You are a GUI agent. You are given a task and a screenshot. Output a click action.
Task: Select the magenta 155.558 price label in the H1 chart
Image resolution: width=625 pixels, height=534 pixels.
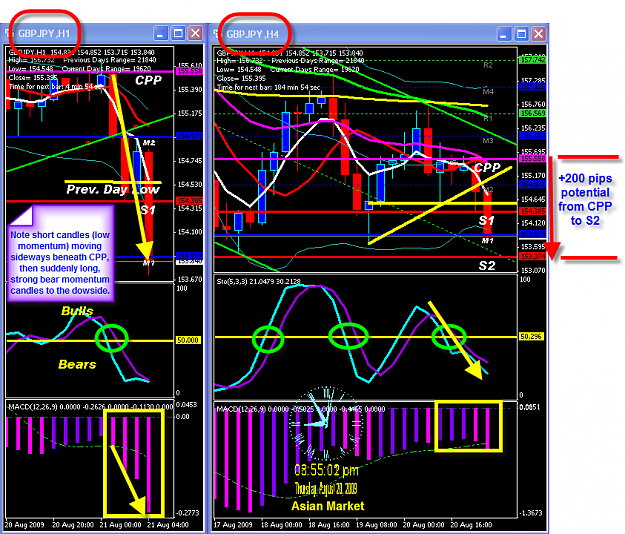[x=190, y=71]
